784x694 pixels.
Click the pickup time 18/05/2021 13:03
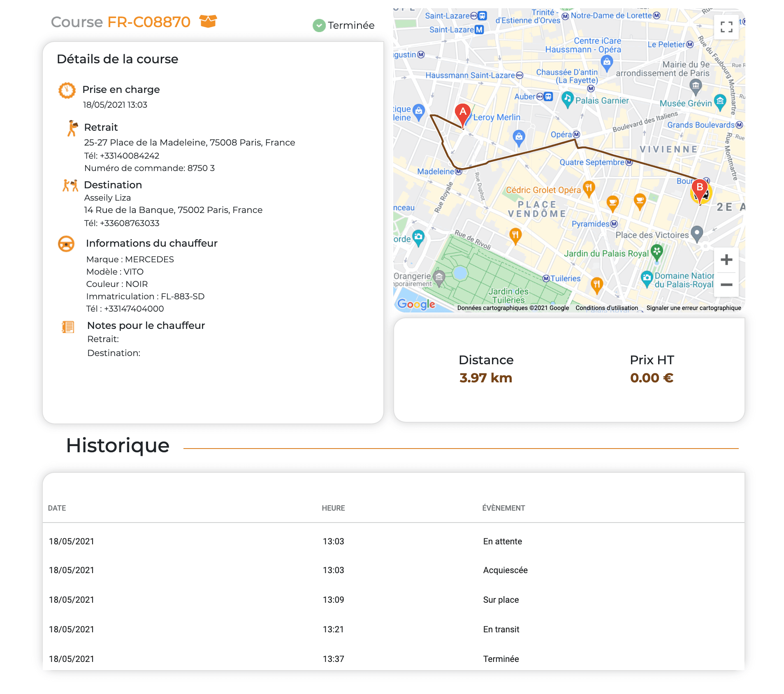tap(115, 105)
